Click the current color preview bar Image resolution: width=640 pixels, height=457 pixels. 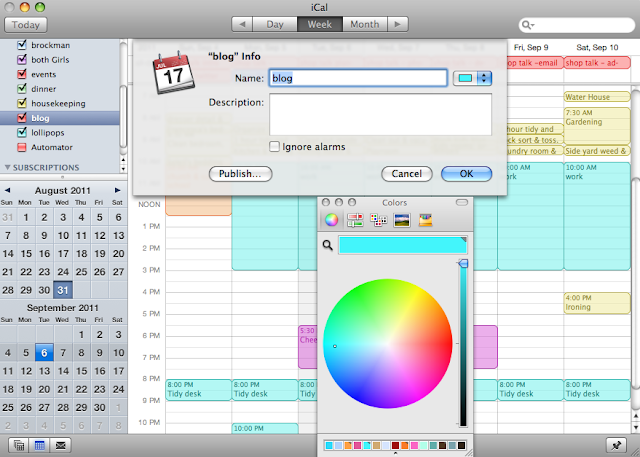pyautogui.click(x=403, y=245)
